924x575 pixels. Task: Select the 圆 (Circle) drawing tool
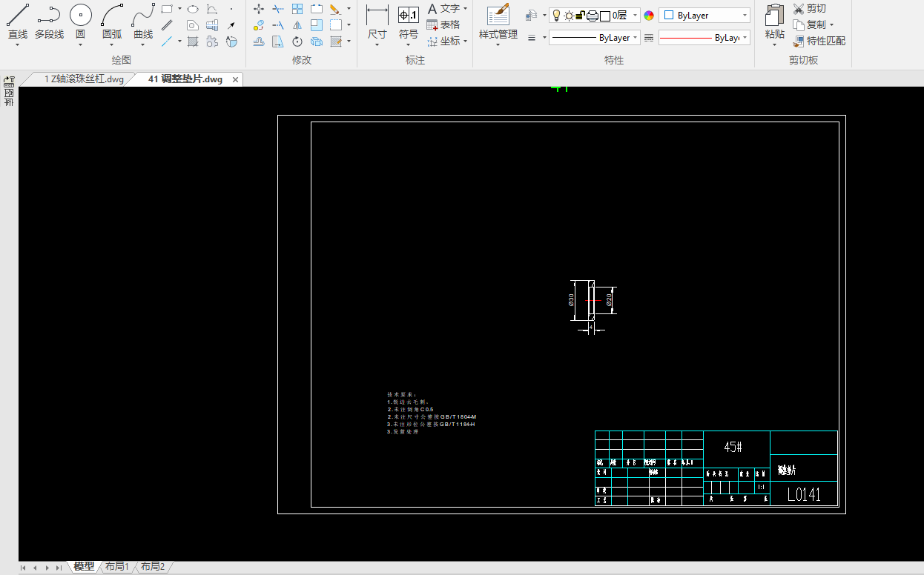coord(81,16)
